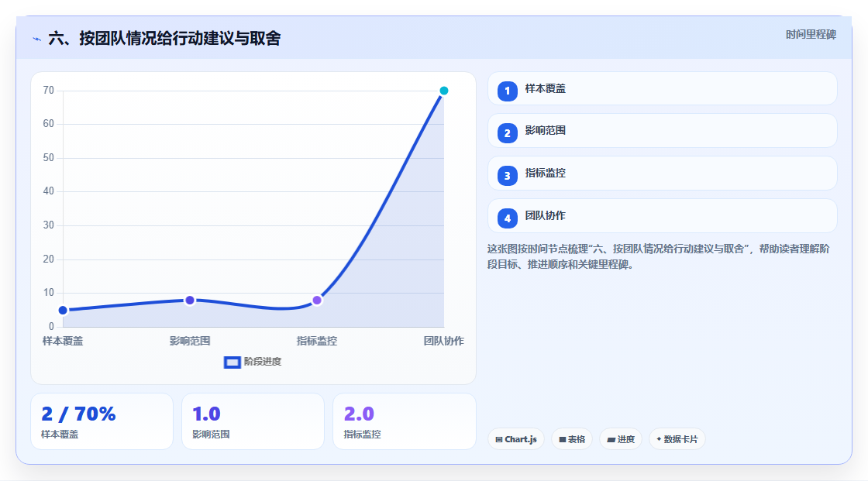
Task: Toggle the 阶段进度 legend swatch
Action: (232, 362)
